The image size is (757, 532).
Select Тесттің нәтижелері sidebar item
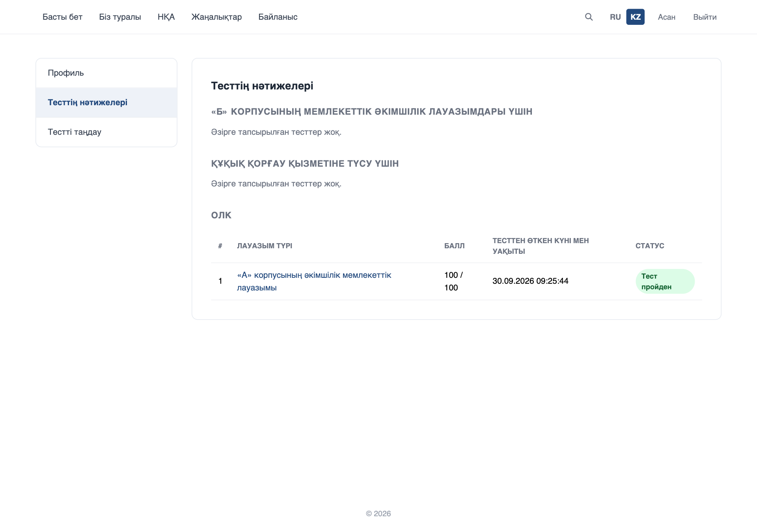[106, 102]
